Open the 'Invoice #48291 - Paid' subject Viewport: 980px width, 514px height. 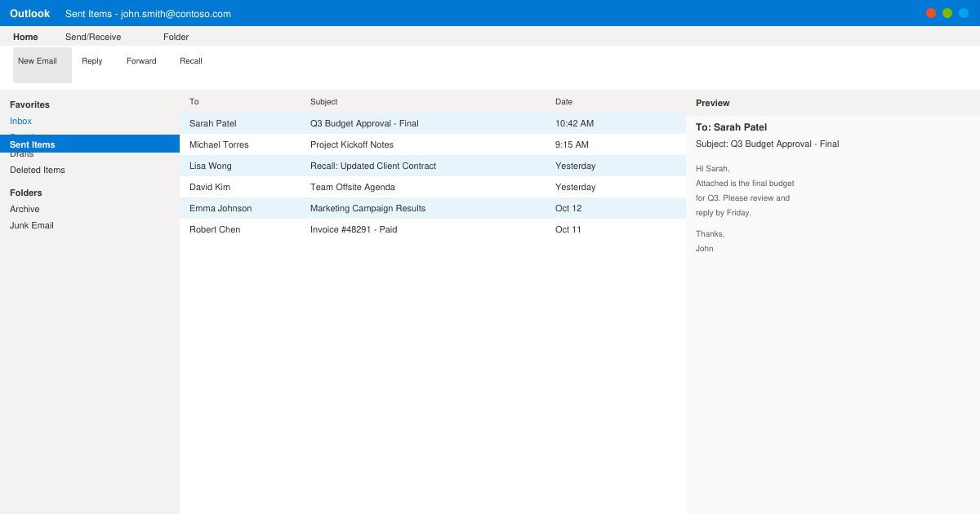click(354, 229)
